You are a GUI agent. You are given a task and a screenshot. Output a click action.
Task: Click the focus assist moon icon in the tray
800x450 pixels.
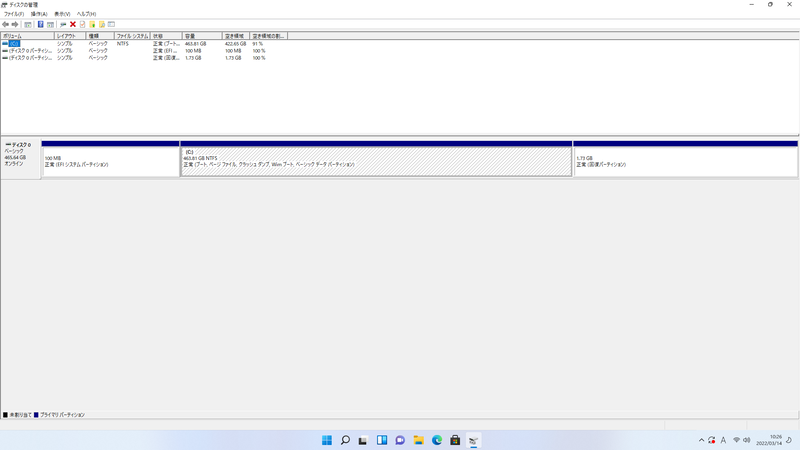tap(790, 440)
